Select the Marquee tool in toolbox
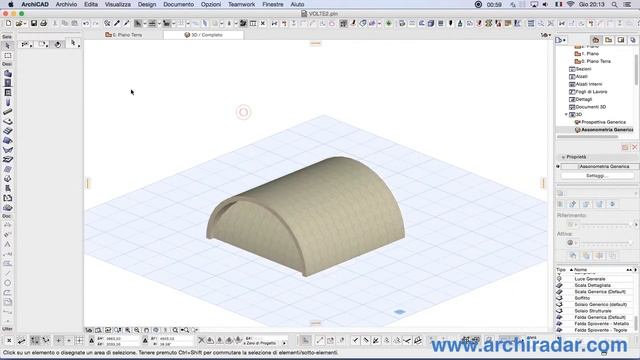 (x=7, y=56)
